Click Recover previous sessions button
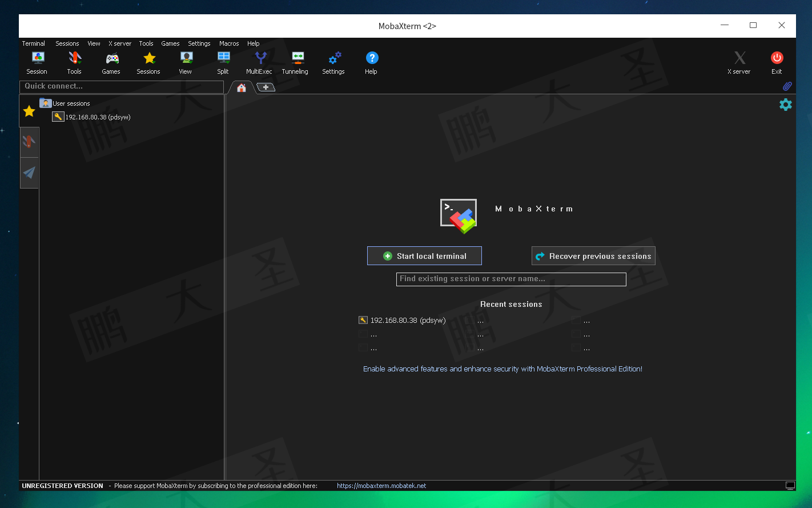The height and width of the screenshot is (508, 812). point(593,256)
